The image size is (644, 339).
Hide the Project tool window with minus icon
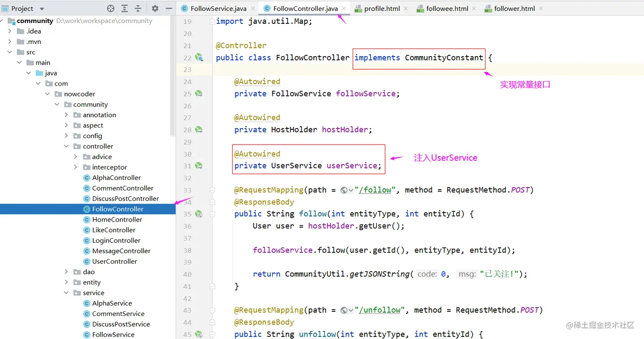168,9
